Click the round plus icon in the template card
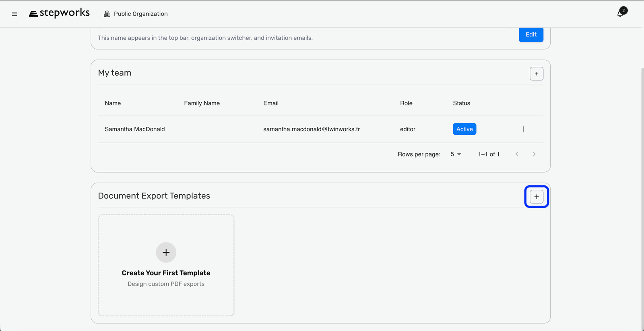 [x=166, y=252]
